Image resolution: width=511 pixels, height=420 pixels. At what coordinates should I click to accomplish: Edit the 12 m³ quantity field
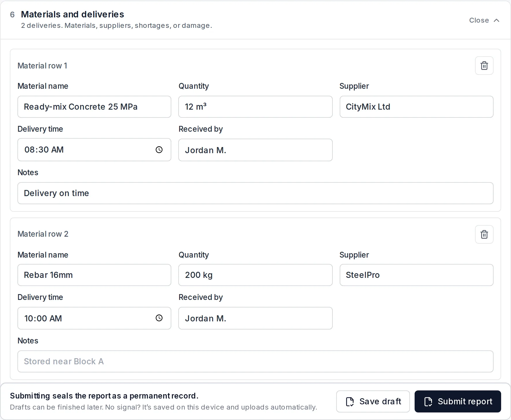255,107
